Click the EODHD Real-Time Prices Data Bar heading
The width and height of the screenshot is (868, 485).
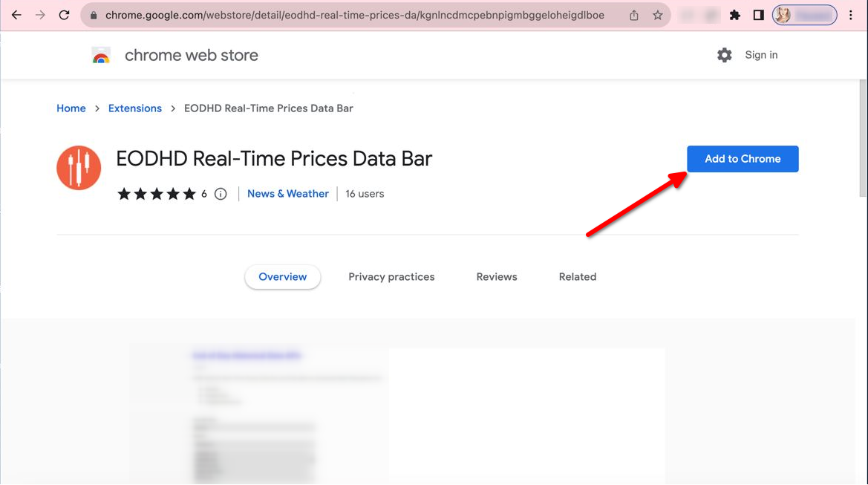point(274,159)
